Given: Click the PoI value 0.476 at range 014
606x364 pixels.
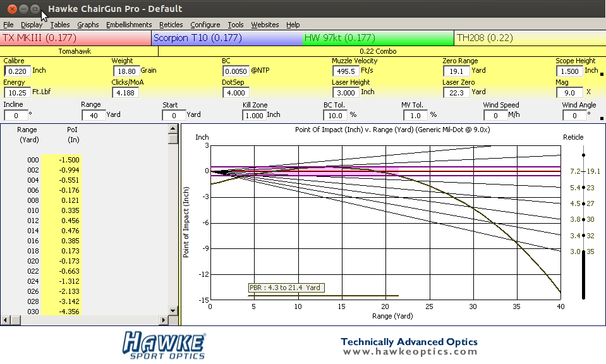Looking at the screenshot, I should click(70, 231).
